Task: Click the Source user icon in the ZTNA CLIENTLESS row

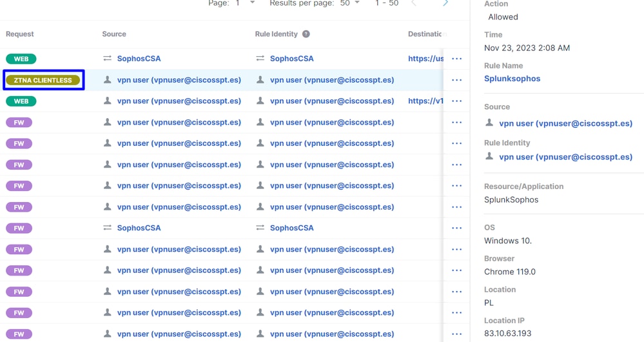Action: click(107, 80)
